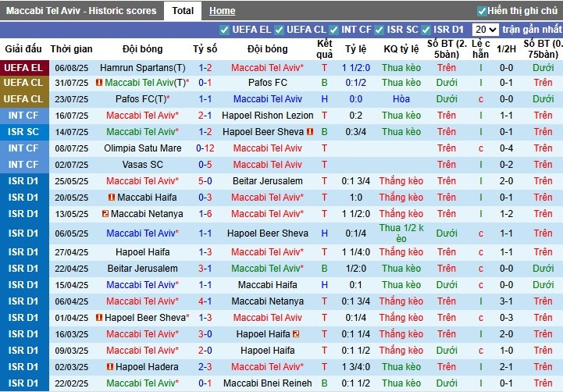Click card icon after Hapoel Haifa 16/03/25
Viewport: 563px width, 392px height.
tap(296, 334)
